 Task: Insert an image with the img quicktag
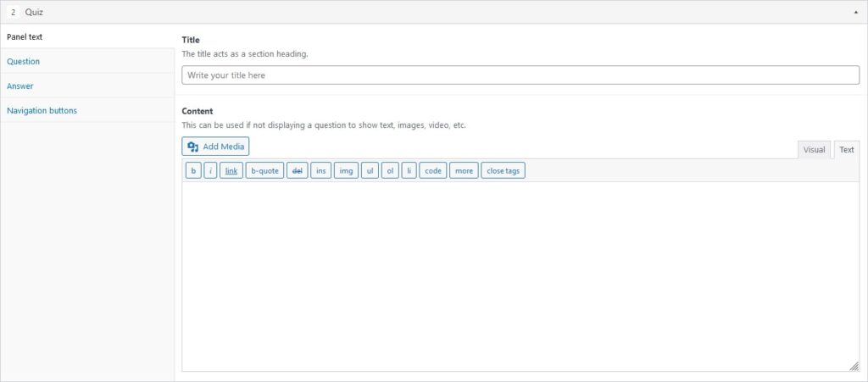[x=346, y=171]
